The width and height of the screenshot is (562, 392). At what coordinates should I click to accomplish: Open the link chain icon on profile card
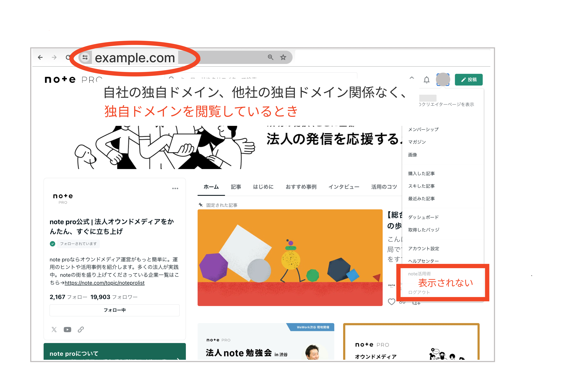(81, 329)
